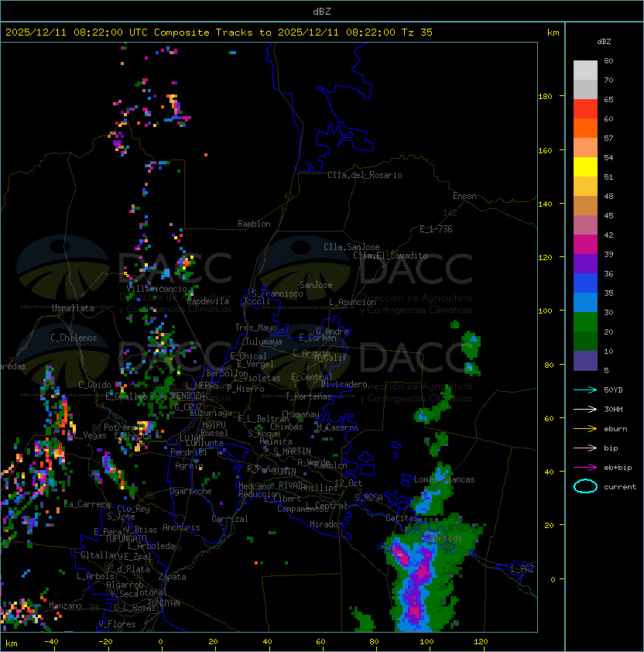Click the 'Mirador' map label
Screen dimensions: 644x652
326,524
